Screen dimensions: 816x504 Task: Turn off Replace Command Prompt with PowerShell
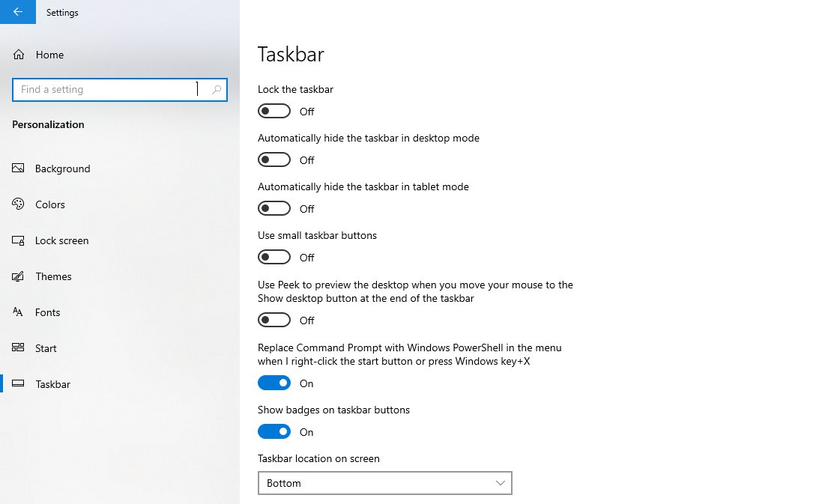(x=274, y=383)
